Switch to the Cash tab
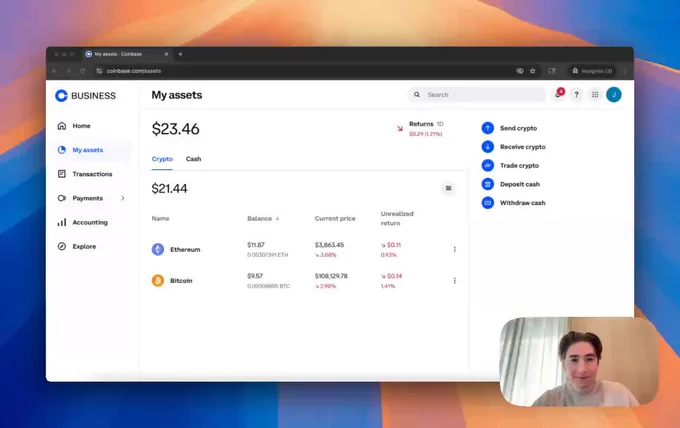680x428 pixels. (193, 159)
